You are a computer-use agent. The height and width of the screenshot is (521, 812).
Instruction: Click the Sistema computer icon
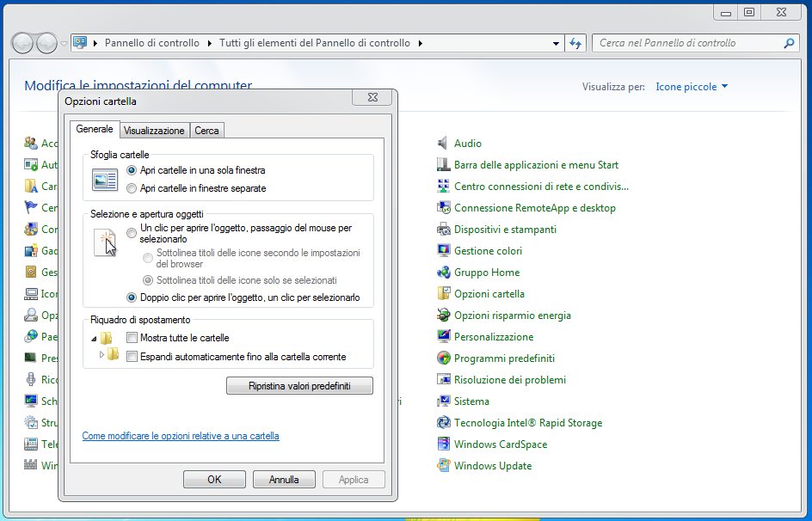(443, 401)
